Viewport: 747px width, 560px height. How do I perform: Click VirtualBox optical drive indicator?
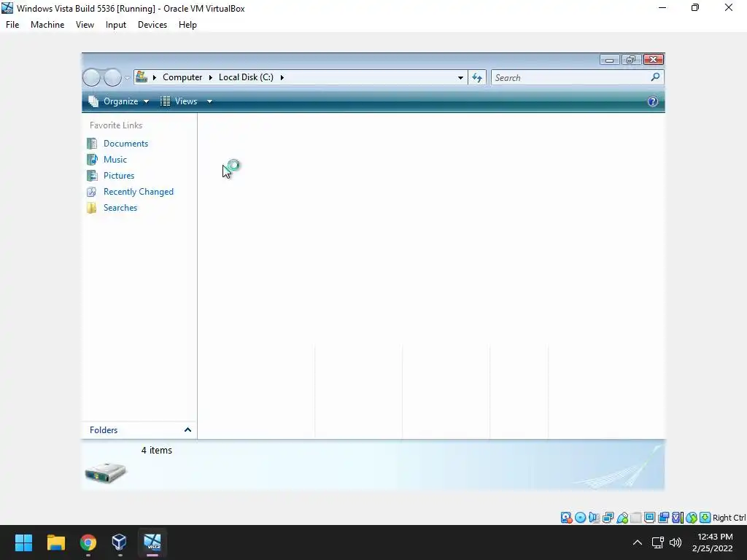pyautogui.click(x=580, y=518)
